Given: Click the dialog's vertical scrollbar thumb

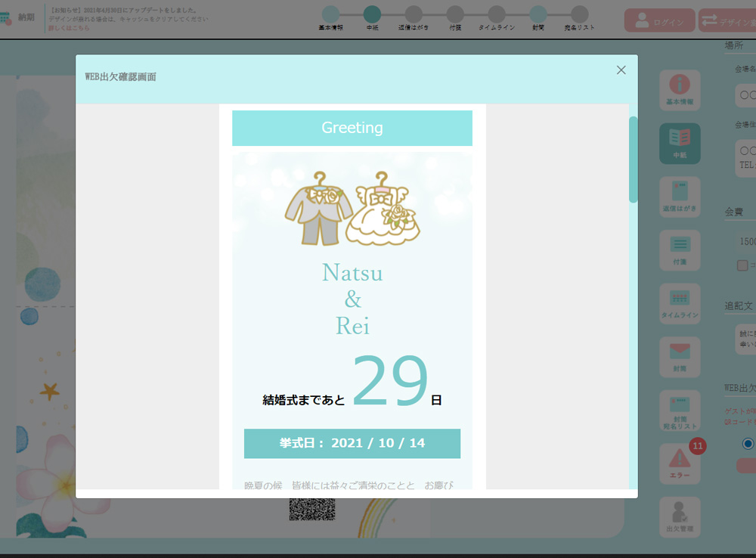Looking at the screenshot, I should click(633, 159).
